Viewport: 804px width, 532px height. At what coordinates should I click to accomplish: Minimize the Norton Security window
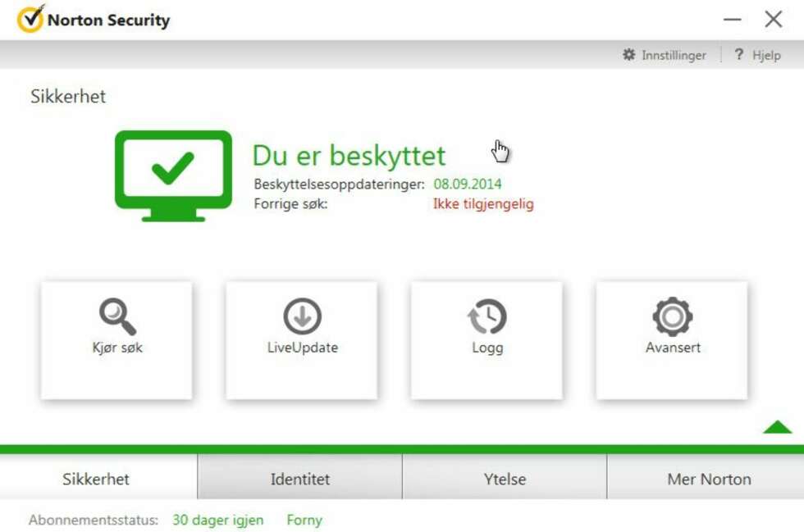point(732,20)
